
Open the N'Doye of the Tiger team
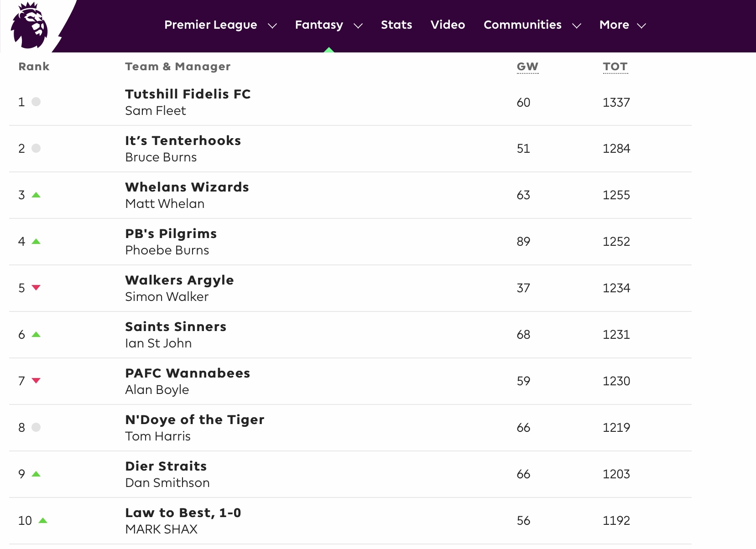pyautogui.click(x=195, y=420)
